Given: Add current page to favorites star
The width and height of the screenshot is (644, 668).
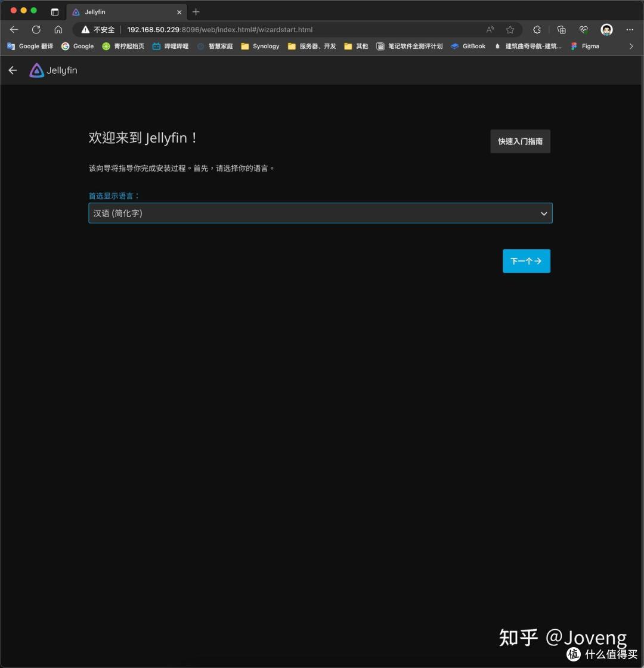Looking at the screenshot, I should (510, 29).
